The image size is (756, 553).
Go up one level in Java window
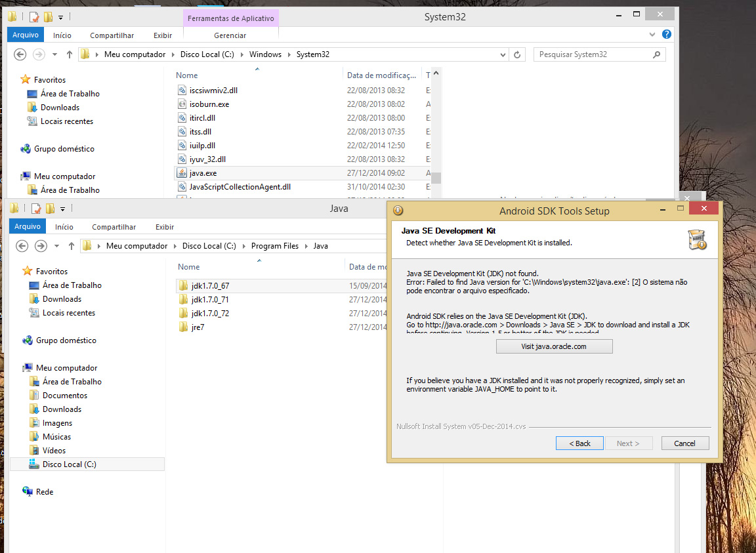pos(72,246)
